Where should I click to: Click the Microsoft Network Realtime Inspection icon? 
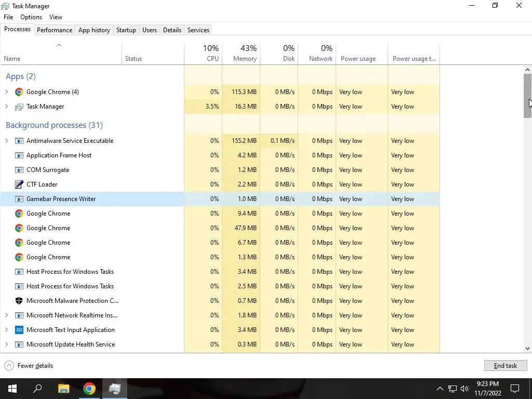(x=19, y=315)
